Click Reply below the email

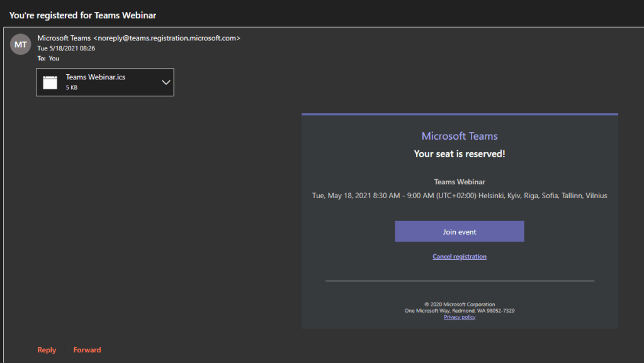47,350
